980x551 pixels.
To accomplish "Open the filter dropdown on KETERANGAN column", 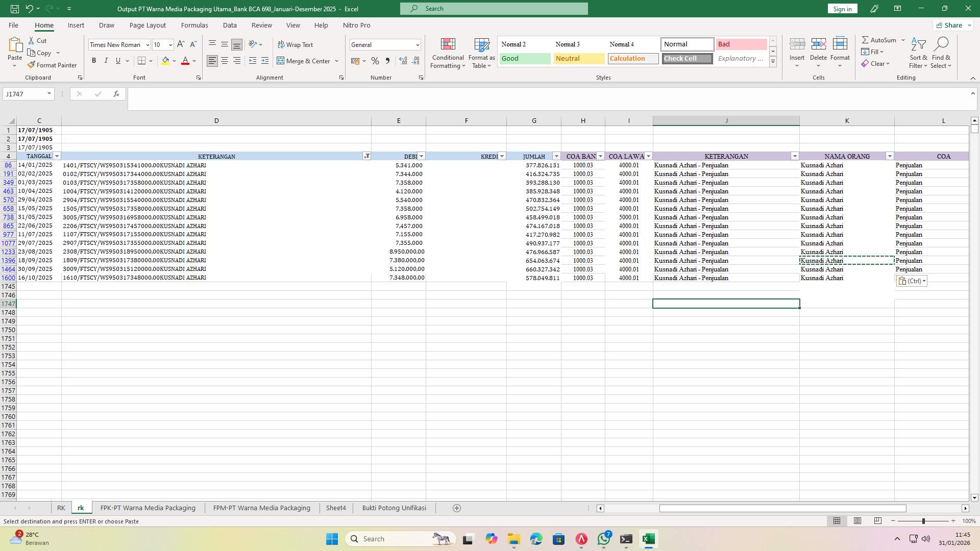I will (x=366, y=156).
